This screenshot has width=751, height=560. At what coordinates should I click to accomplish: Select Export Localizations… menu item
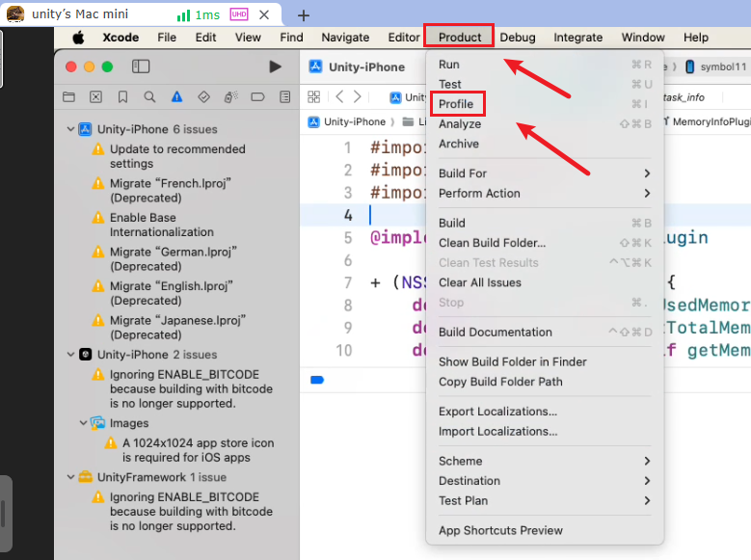pyautogui.click(x=545, y=412)
